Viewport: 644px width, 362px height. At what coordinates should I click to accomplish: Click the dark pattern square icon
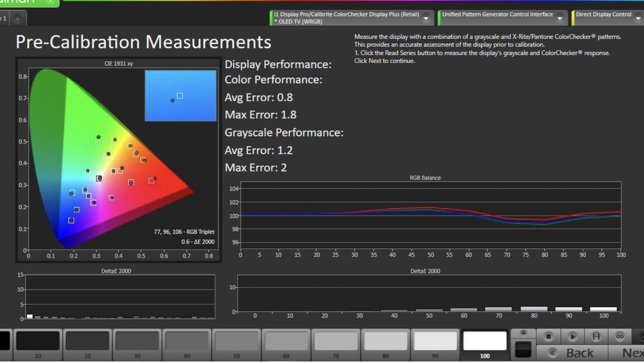[523, 349]
